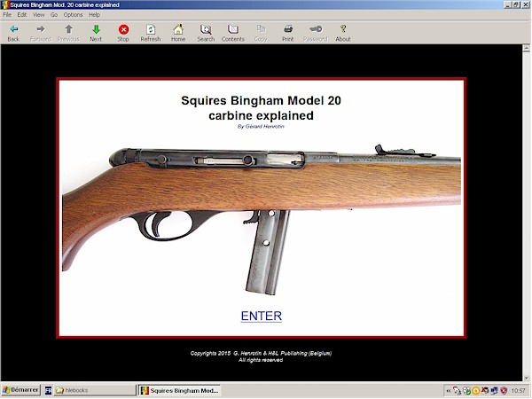This screenshot has height=399, width=532.
Task: Open the Options menu
Action: [x=73, y=14]
